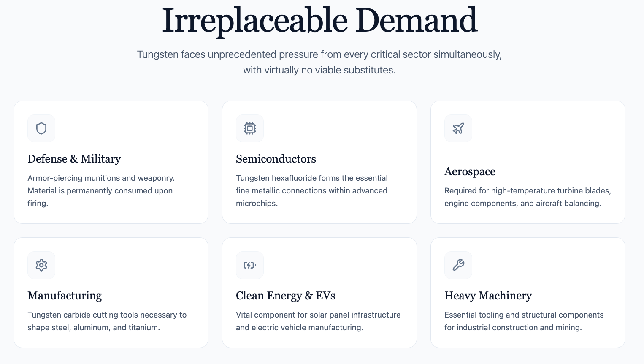Image resolution: width=644 pixels, height=364 pixels.
Task: Select the Semiconductors card title
Action: pyautogui.click(x=276, y=159)
